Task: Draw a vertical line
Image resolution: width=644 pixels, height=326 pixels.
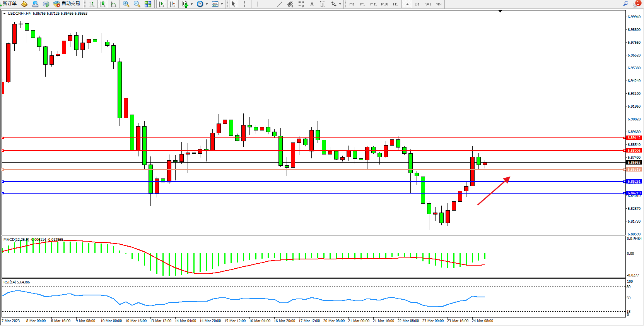Action: click(258, 4)
